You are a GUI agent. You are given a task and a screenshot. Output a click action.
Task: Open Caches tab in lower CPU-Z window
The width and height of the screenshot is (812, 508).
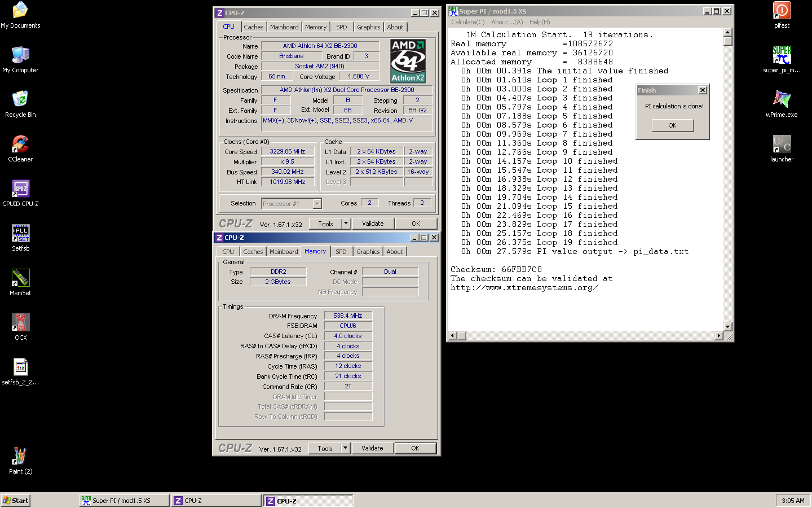click(x=253, y=252)
